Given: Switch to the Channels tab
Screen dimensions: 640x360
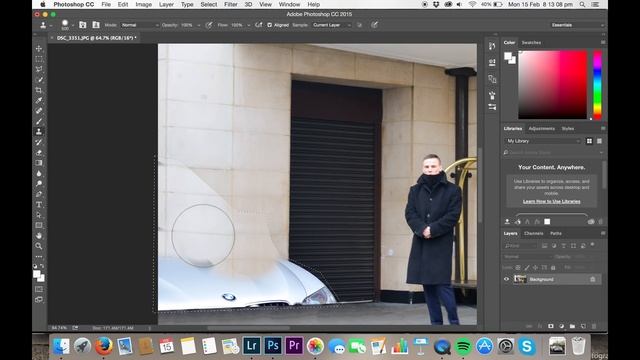Looking at the screenshot, I should pos(533,233).
